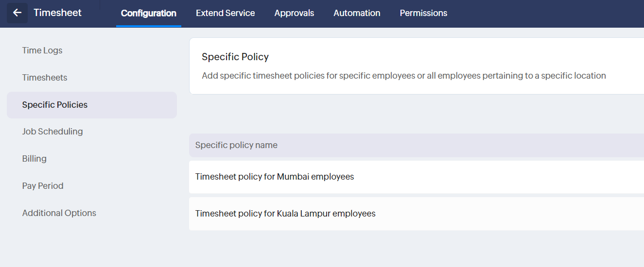Click the Specific policy name column header

pos(236,145)
